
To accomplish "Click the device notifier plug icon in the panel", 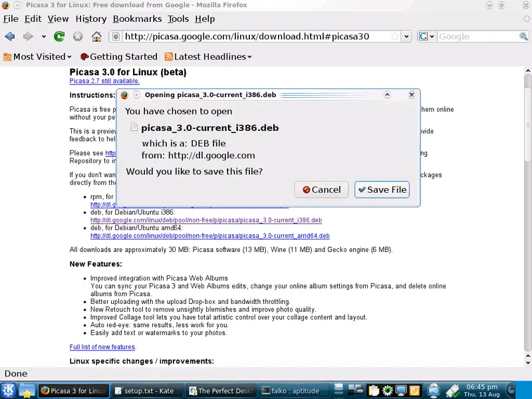I will 453,391.
